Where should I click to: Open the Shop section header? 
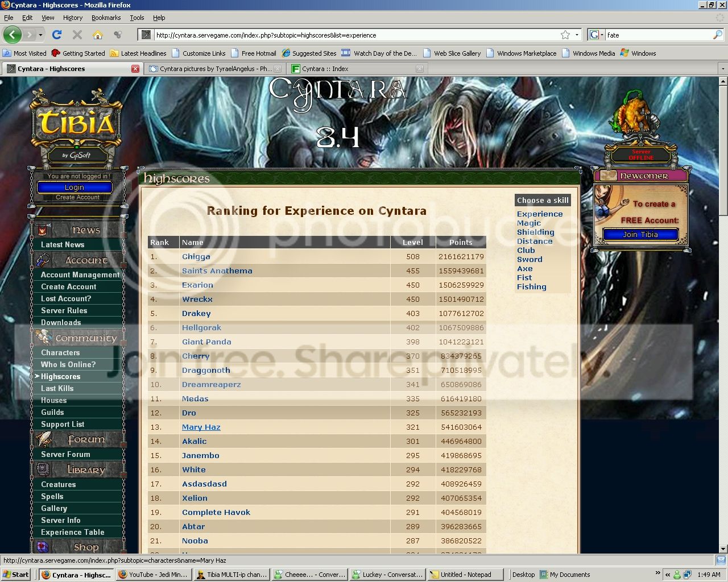tap(78, 547)
